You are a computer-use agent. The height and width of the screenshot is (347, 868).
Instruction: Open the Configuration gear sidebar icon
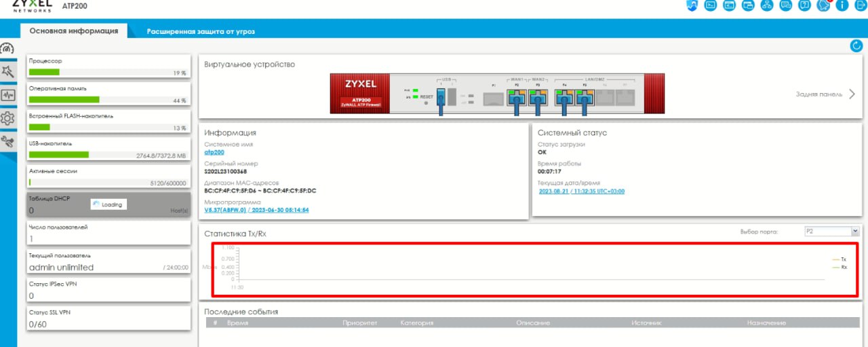[x=7, y=118]
